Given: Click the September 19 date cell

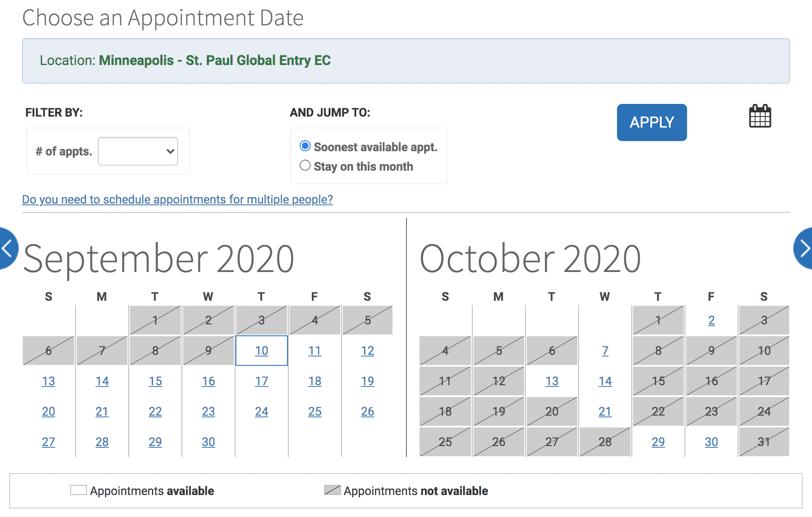Looking at the screenshot, I should [x=367, y=381].
